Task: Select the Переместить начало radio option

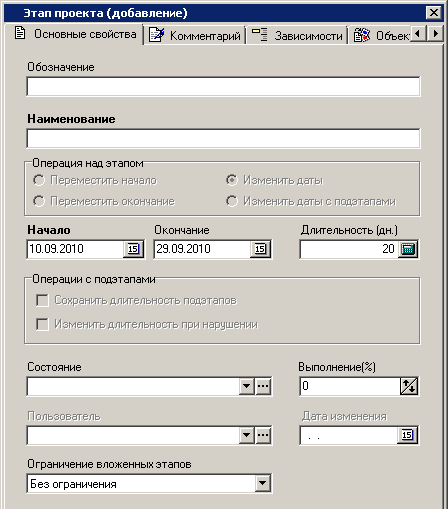Action: tap(39, 180)
